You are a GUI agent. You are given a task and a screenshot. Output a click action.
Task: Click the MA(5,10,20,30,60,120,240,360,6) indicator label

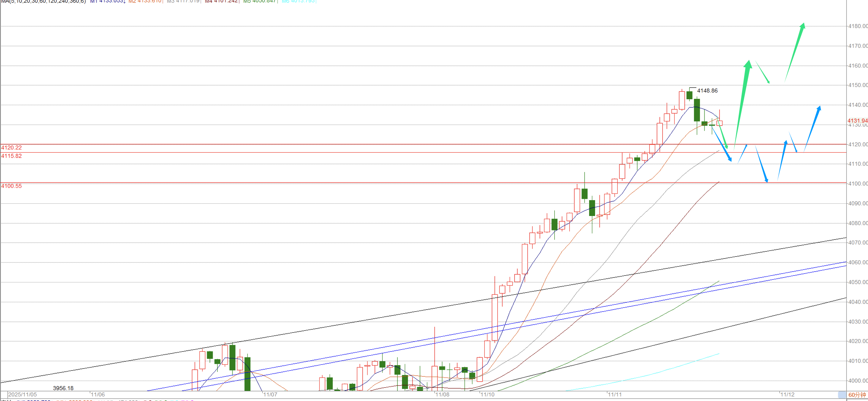pos(44,1)
